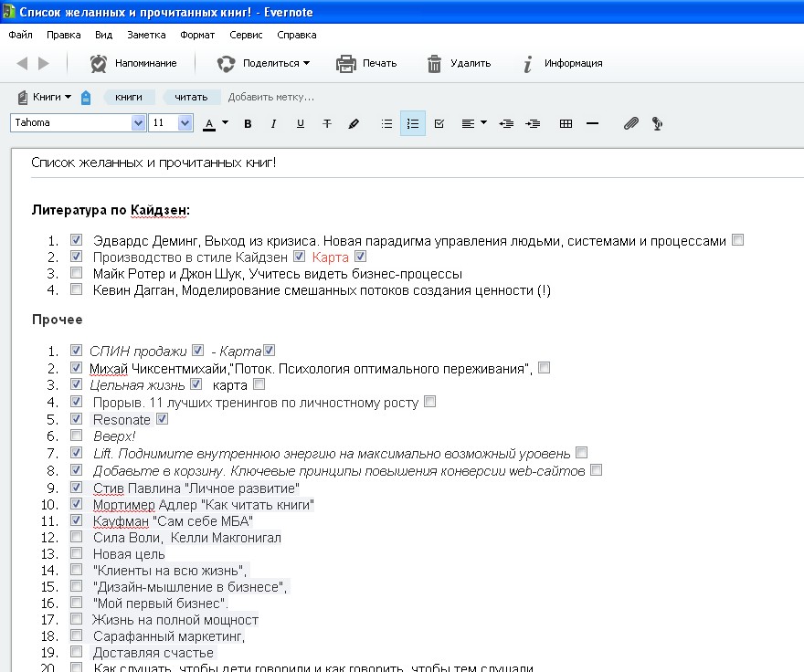Open the Формат menu
This screenshot has height=672, width=804.
197,35
